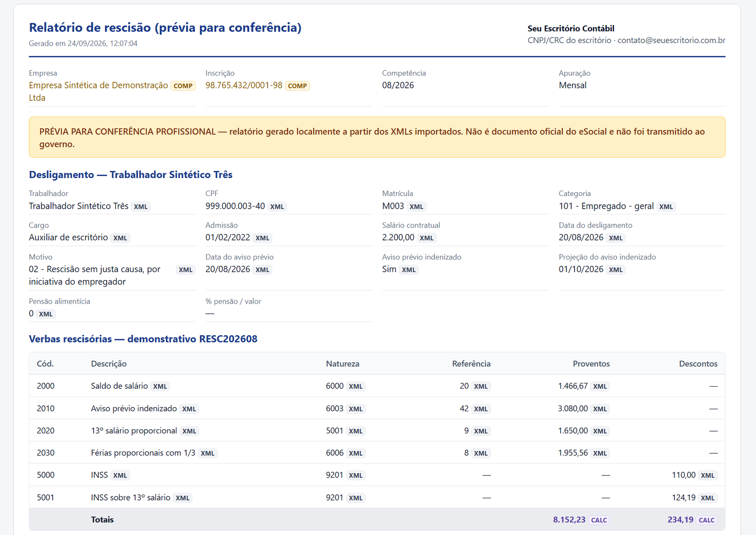Viewport: 756px width, 535px height.
Task: Click the 'Natureza' column header
Action: tap(343, 364)
